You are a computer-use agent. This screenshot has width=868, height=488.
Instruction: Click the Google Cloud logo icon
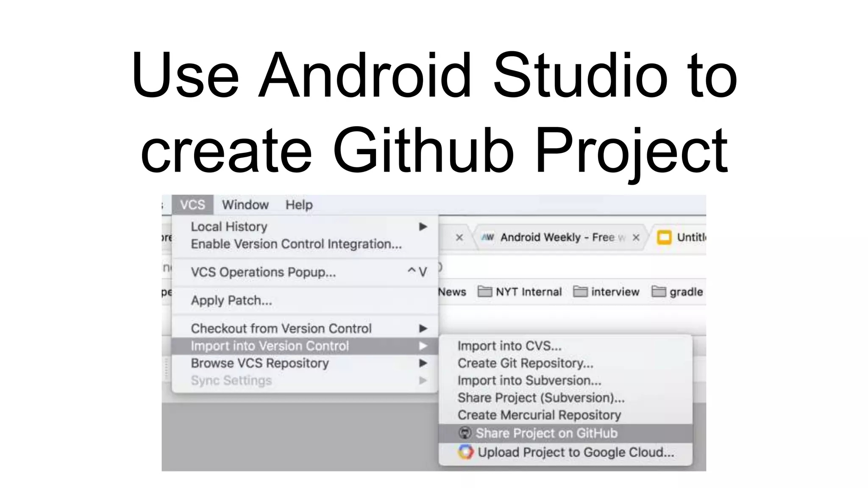[x=465, y=452]
